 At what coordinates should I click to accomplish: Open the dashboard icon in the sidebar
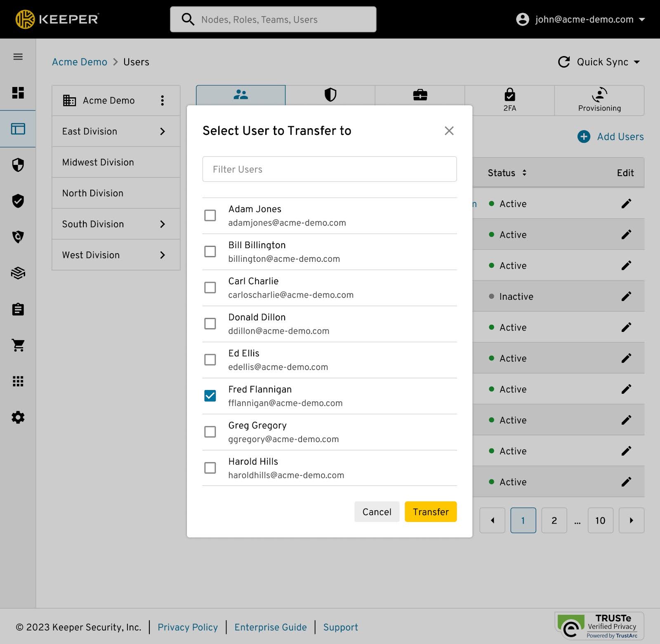18,93
